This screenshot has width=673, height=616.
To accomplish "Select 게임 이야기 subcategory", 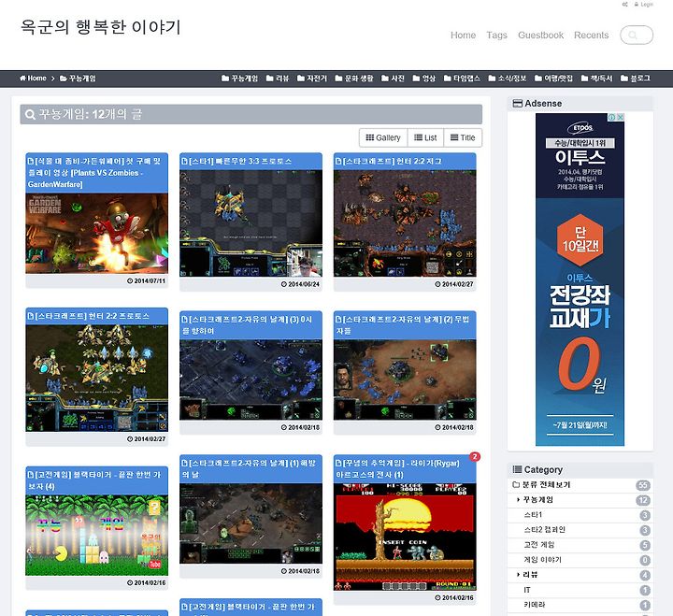I will click(542, 560).
